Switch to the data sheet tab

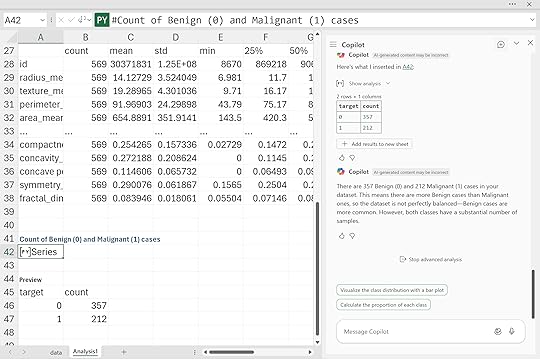coord(56,352)
